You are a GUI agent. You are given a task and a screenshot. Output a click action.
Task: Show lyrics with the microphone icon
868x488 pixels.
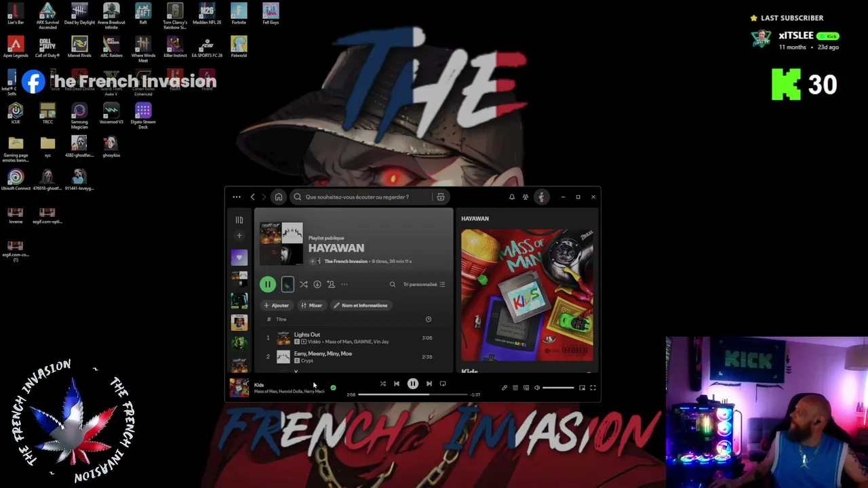pos(504,388)
